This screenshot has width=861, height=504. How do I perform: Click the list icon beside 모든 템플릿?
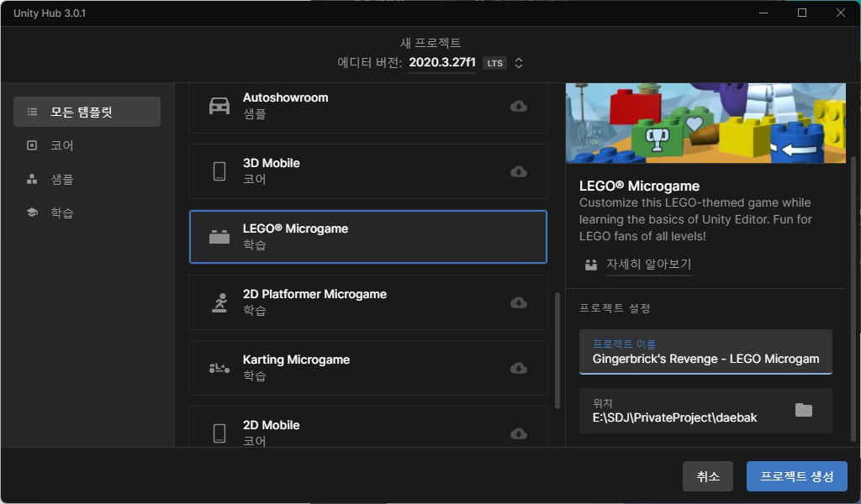33,112
